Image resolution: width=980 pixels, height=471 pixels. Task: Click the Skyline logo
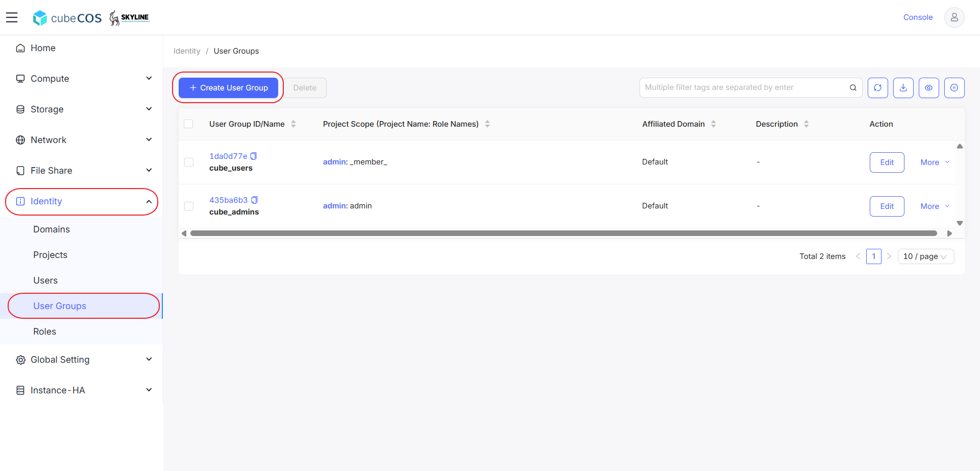tap(129, 18)
